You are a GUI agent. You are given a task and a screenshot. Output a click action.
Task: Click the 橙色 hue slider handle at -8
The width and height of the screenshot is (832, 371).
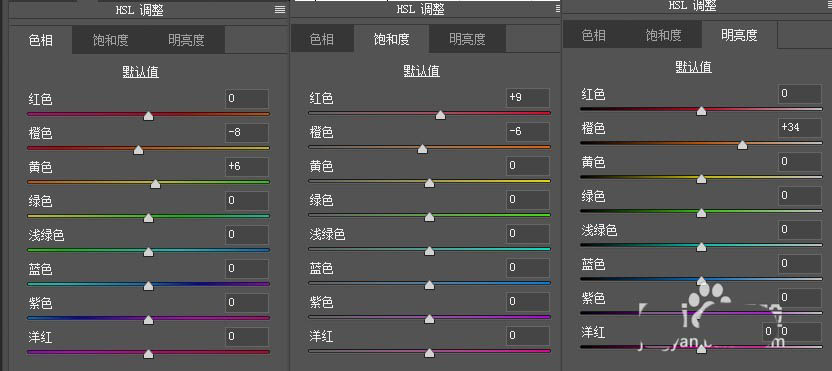pyautogui.click(x=138, y=150)
